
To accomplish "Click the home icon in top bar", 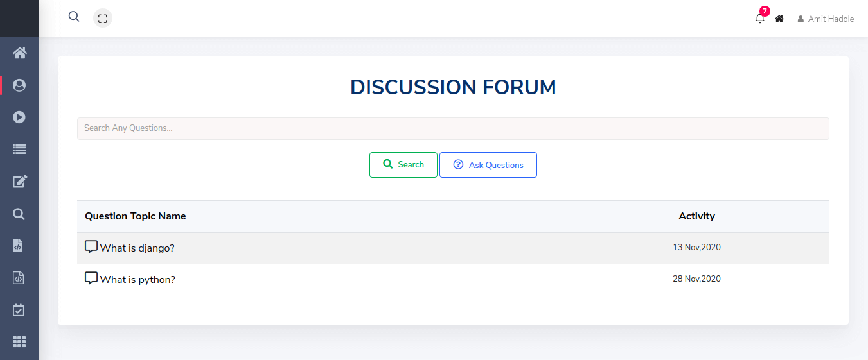I will pos(779,19).
